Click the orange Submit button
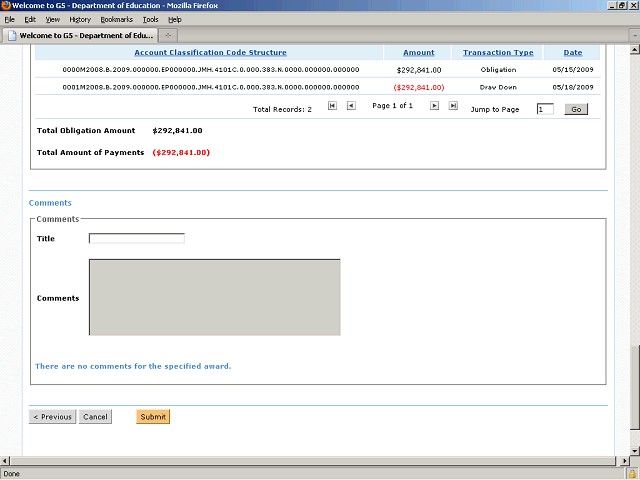The height and width of the screenshot is (480, 640). pyautogui.click(x=153, y=417)
